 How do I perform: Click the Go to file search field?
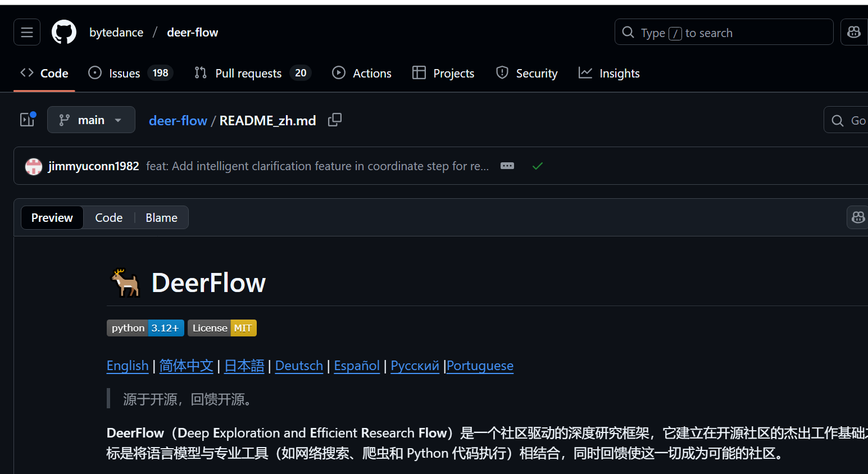[846, 120]
